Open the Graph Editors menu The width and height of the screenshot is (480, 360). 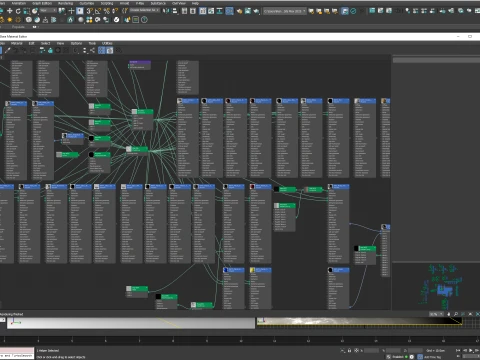click(42, 3)
